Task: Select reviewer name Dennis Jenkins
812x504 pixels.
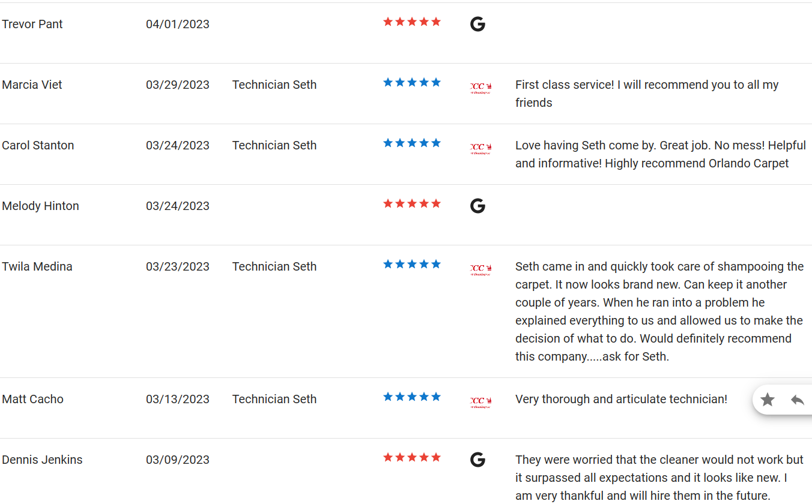Action: (42, 460)
